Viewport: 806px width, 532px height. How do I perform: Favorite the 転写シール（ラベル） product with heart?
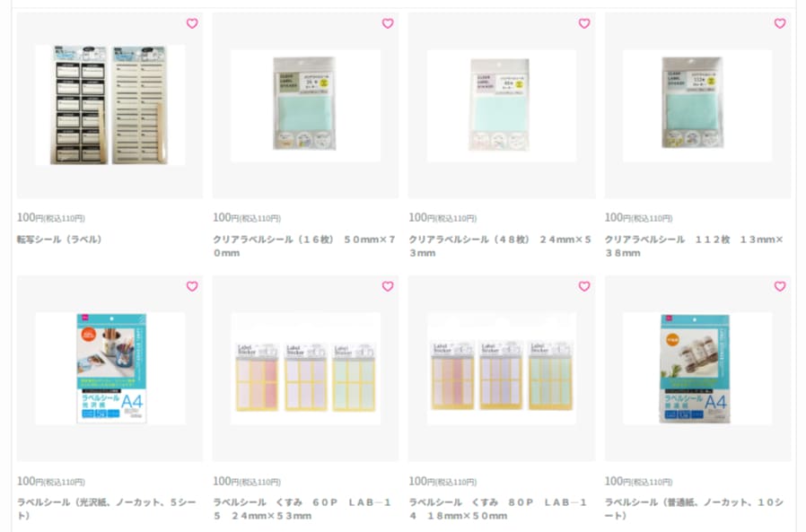[x=192, y=23]
